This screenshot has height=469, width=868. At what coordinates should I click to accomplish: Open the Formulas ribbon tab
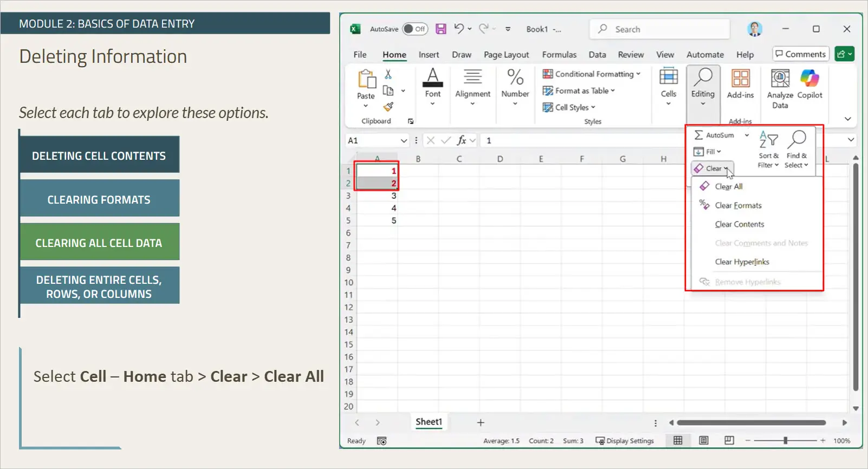tap(559, 55)
